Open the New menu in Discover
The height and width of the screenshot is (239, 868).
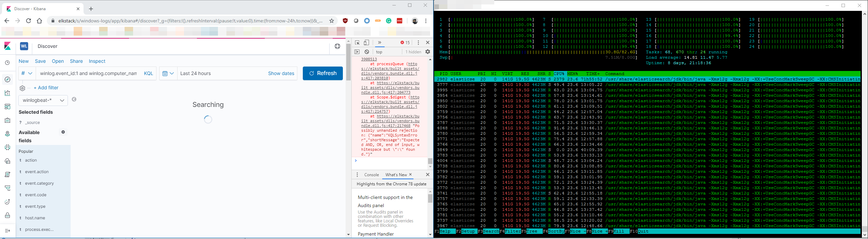click(x=24, y=61)
